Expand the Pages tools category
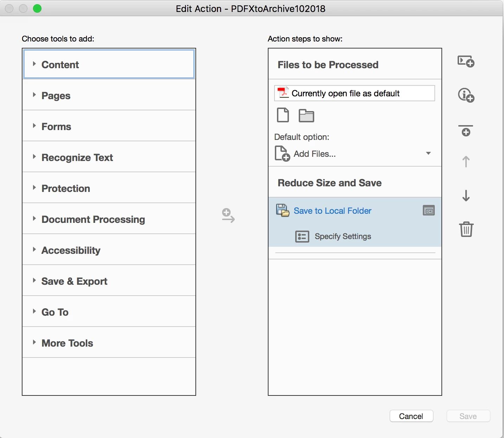This screenshot has height=438, width=504. [x=109, y=95]
